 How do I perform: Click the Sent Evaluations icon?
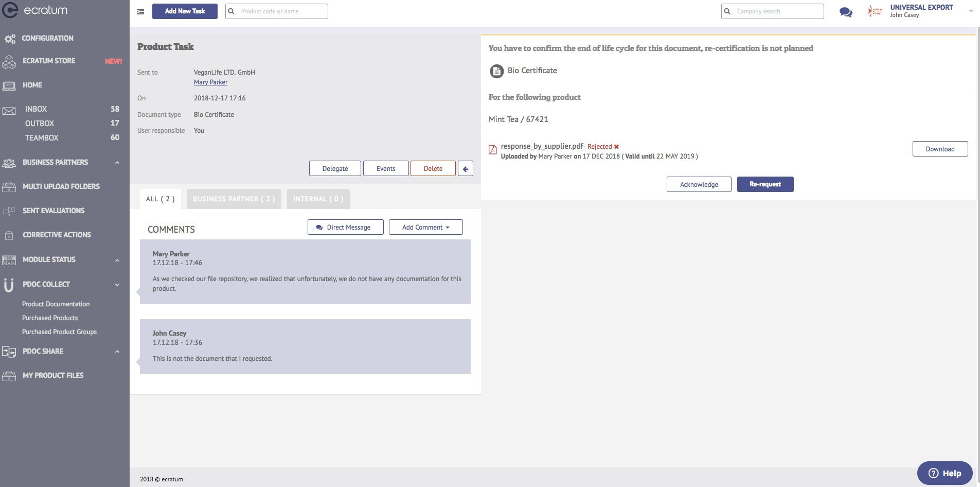point(9,211)
